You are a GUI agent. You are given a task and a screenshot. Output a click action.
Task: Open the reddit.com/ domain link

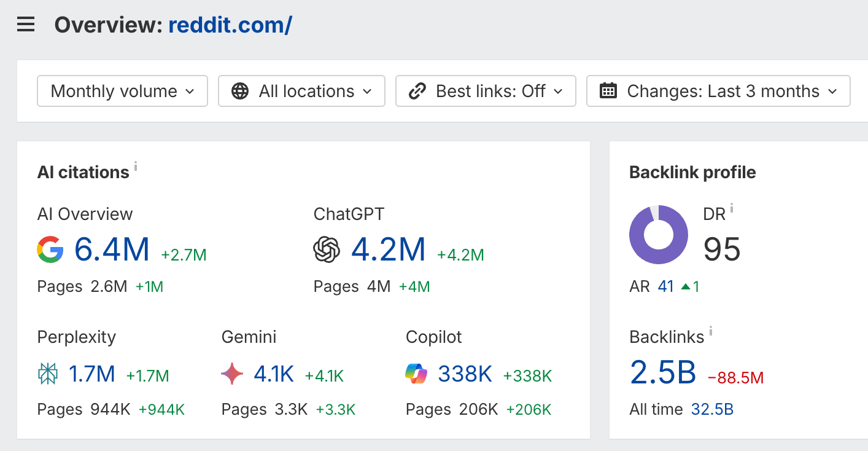(x=230, y=24)
